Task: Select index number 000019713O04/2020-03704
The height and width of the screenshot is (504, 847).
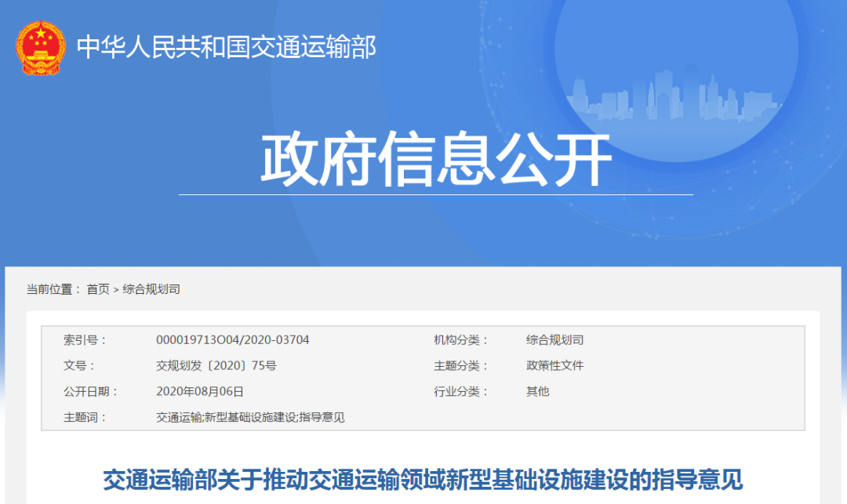Action: pyautogui.click(x=232, y=340)
